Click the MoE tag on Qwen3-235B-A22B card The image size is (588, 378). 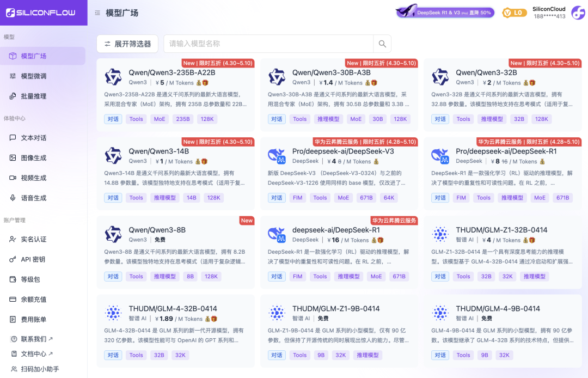(x=160, y=119)
